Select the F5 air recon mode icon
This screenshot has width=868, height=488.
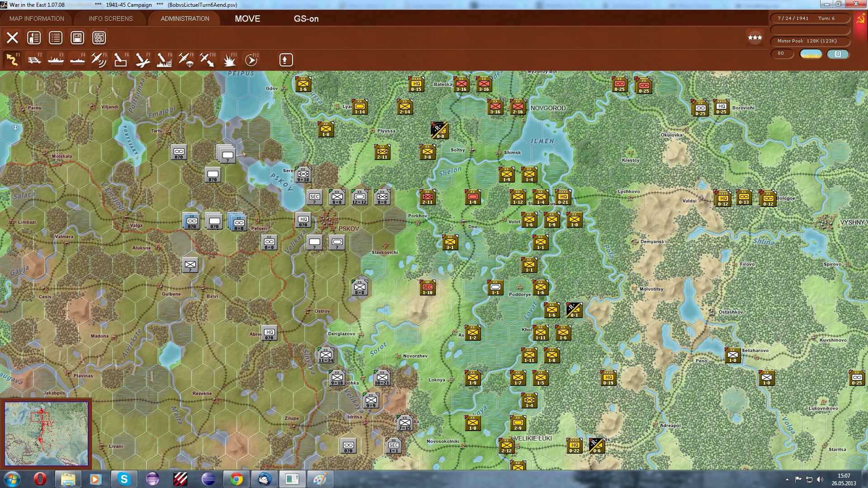99,60
